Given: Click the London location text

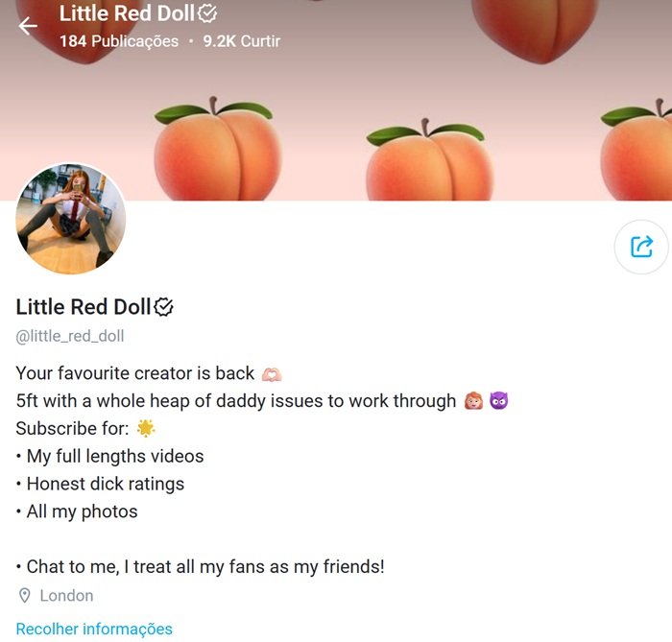Looking at the screenshot, I should (66, 595).
